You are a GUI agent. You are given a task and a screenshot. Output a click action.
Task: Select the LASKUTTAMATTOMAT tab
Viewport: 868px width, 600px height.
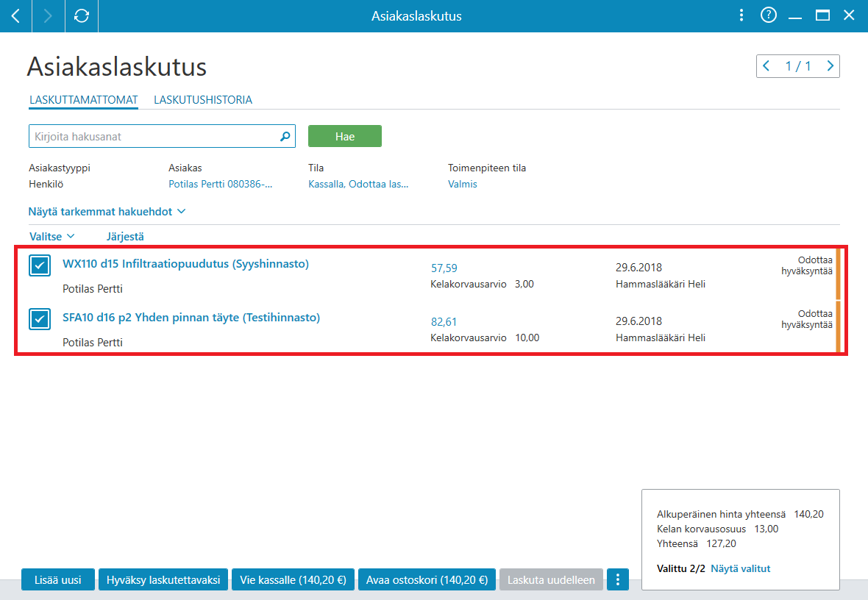(84, 99)
